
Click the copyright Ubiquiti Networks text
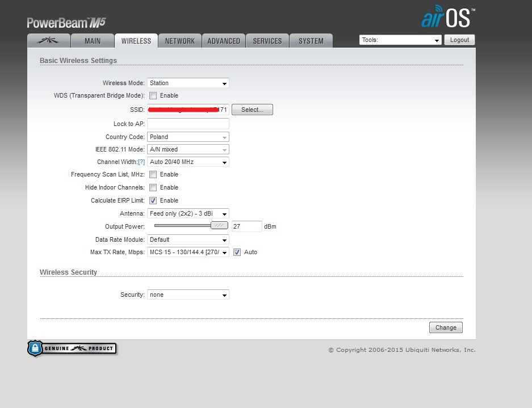402,350
